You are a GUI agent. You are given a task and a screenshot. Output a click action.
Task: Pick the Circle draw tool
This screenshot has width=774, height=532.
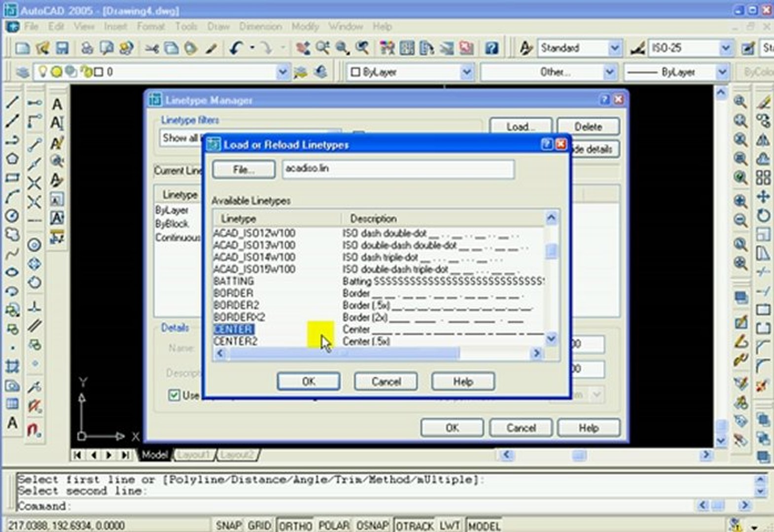coord(12,216)
